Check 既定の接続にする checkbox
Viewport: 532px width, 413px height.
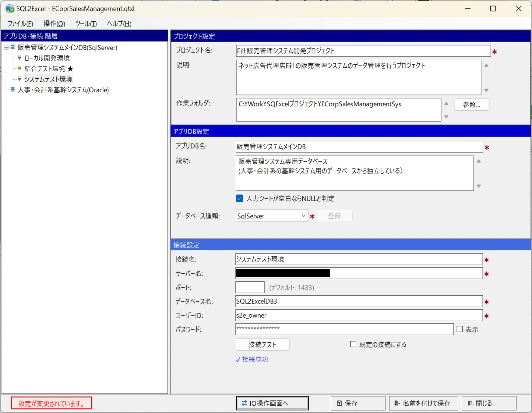pos(353,344)
